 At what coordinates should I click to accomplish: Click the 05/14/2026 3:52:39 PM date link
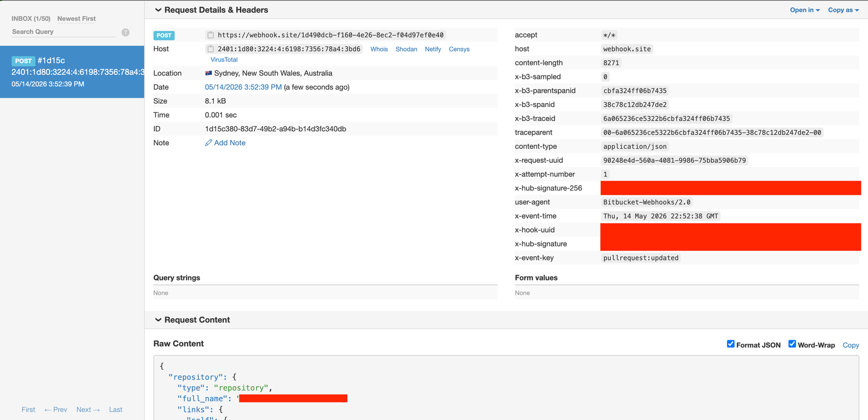(x=244, y=87)
